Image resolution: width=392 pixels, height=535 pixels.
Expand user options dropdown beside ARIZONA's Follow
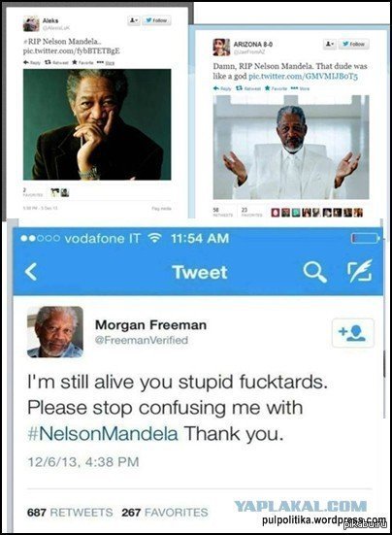pos(330,44)
